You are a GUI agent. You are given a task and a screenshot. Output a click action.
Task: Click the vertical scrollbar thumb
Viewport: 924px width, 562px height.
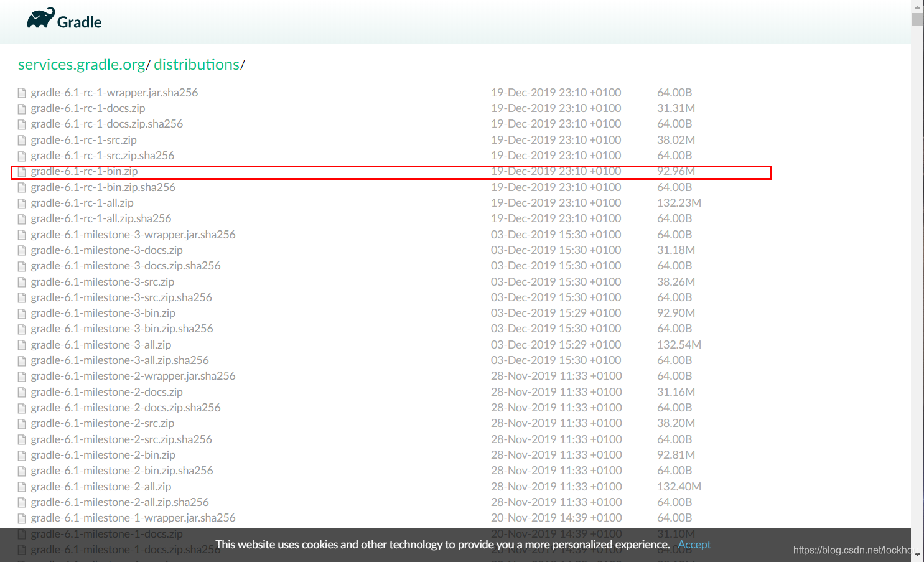[917, 19]
